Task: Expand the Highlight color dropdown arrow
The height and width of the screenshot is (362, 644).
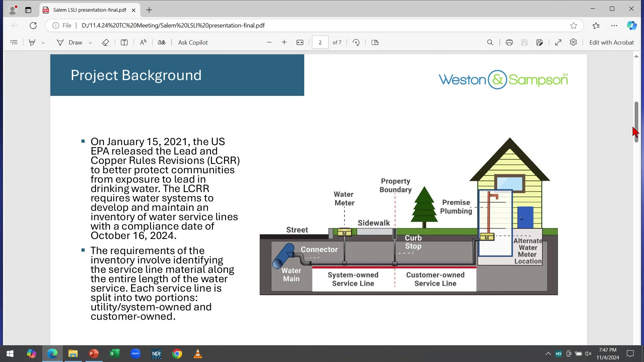Action: (43, 43)
